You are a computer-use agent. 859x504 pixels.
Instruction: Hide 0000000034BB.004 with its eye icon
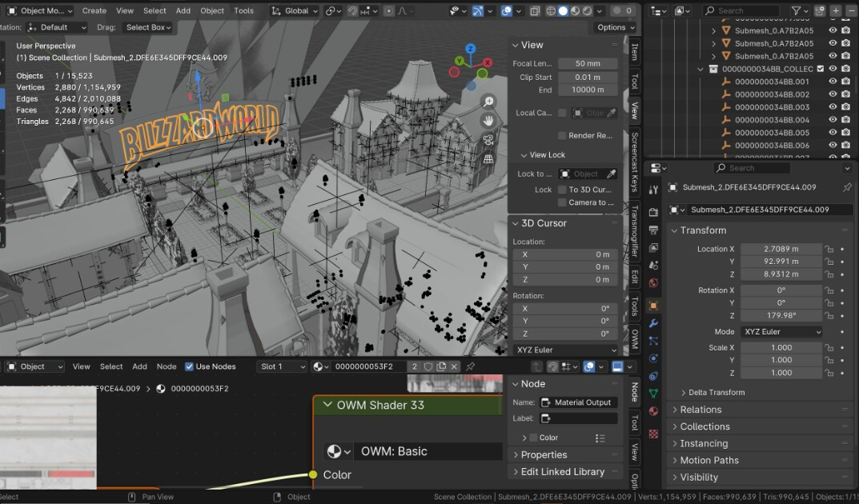[833, 120]
